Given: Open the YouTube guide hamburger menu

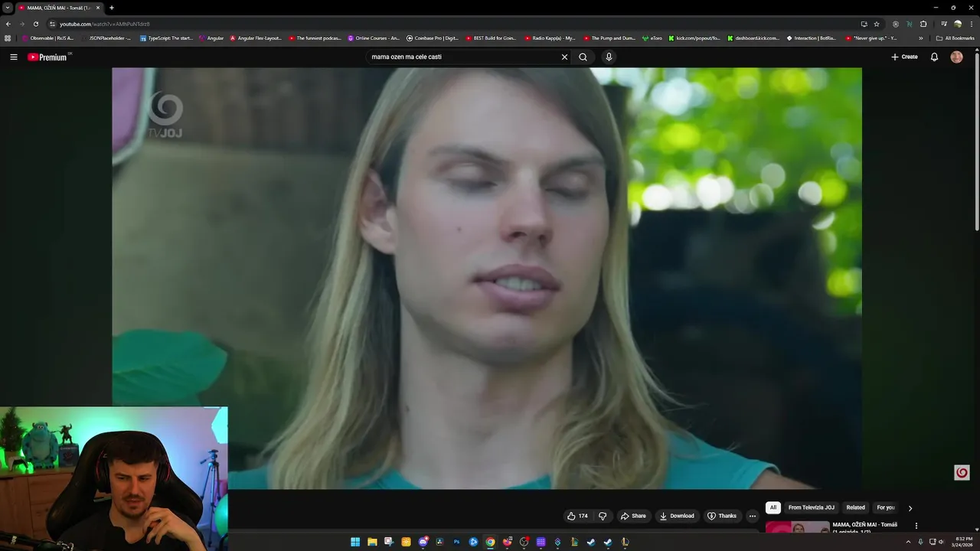Looking at the screenshot, I should pos(13,57).
